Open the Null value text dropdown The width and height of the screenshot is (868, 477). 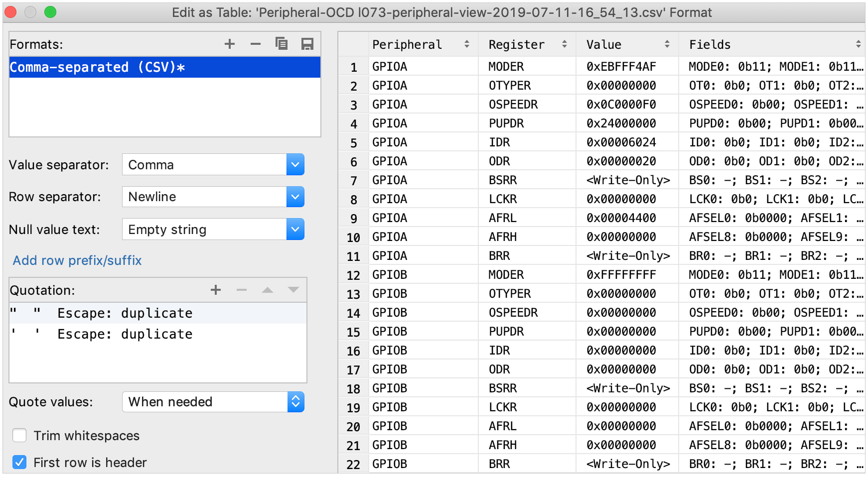[x=295, y=229]
